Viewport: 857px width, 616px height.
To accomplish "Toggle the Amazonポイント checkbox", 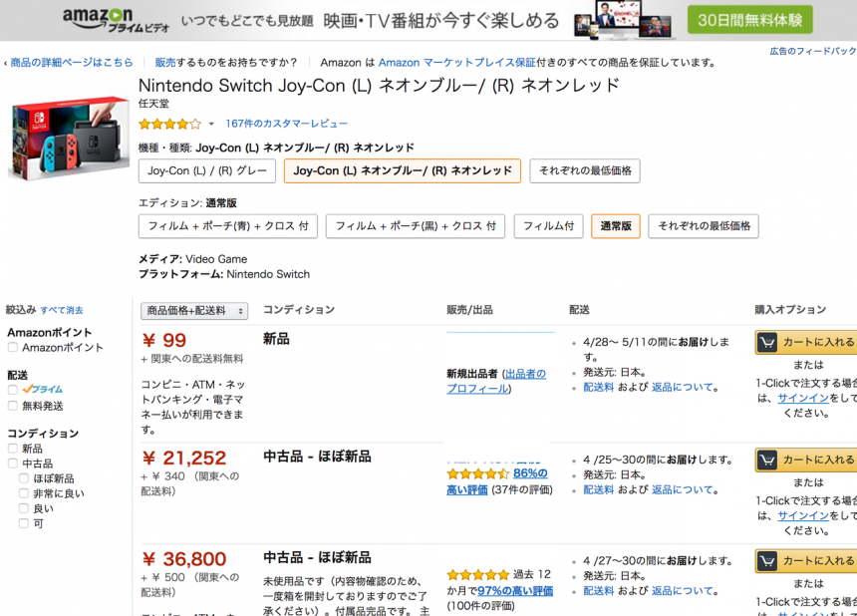I will [x=13, y=348].
